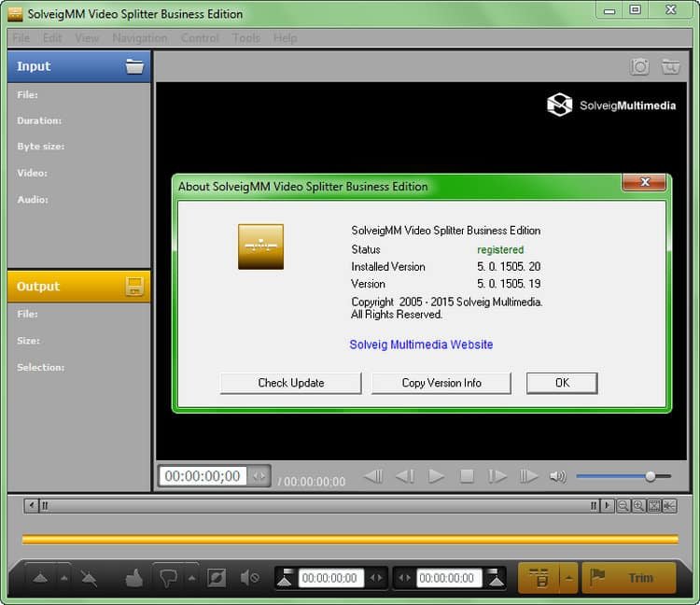Image resolution: width=700 pixels, height=605 pixels.
Task: Open input file using folder icon
Action: 134,66
